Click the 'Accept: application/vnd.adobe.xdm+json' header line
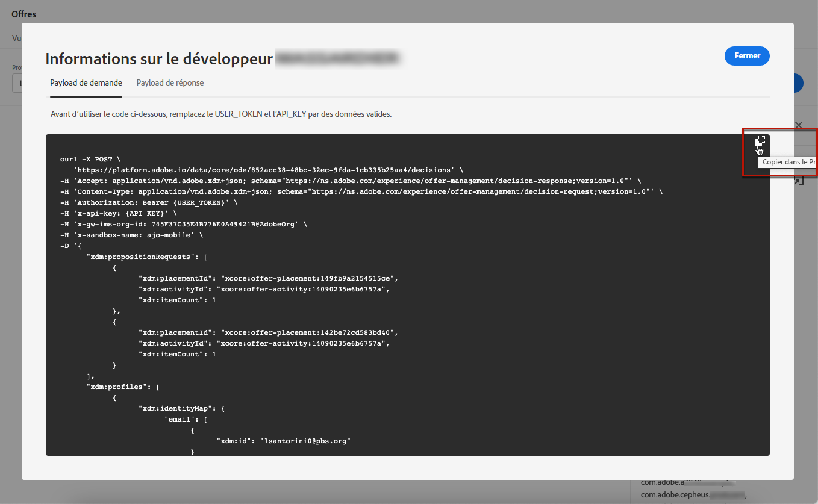 [x=351, y=181]
